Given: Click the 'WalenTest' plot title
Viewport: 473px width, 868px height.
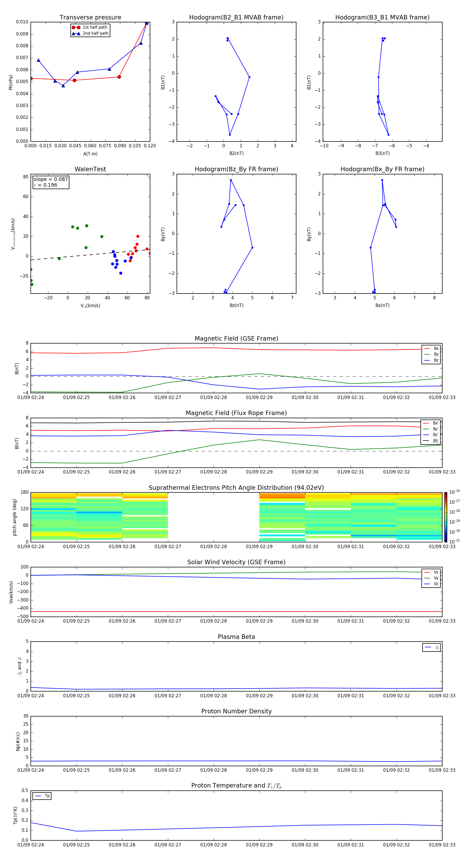Looking at the screenshot, I should (x=90, y=169).
